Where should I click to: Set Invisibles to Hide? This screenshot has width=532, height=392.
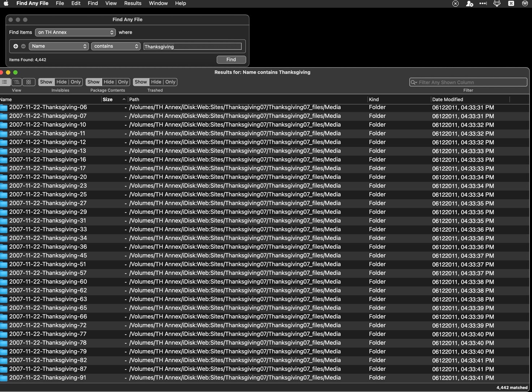[x=61, y=82]
